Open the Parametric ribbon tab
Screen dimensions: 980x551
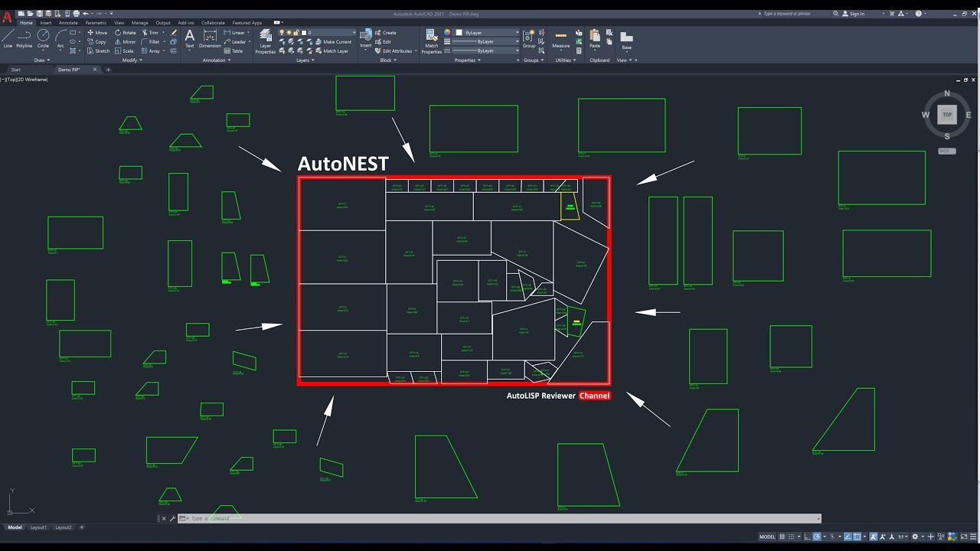pos(96,23)
